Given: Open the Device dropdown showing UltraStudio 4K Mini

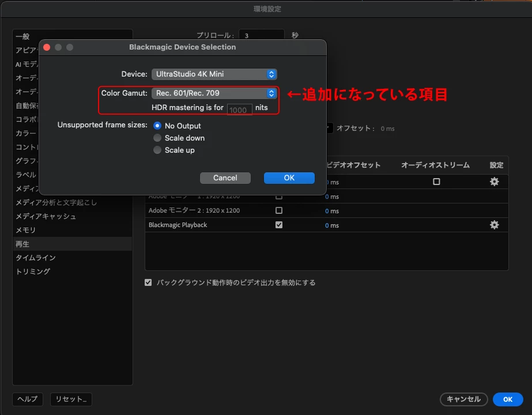Looking at the screenshot, I should point(214,74).
